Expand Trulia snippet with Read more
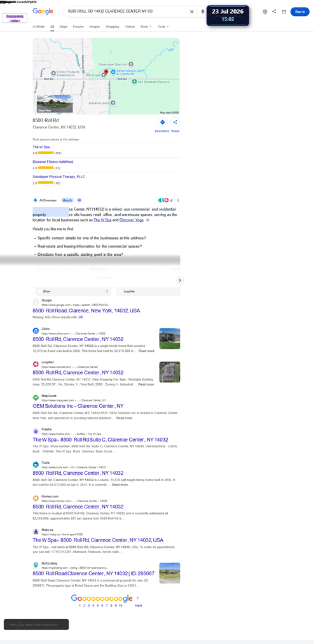Image resolution: width=318 pixels, height=644 pixels. tap(120, 485)
